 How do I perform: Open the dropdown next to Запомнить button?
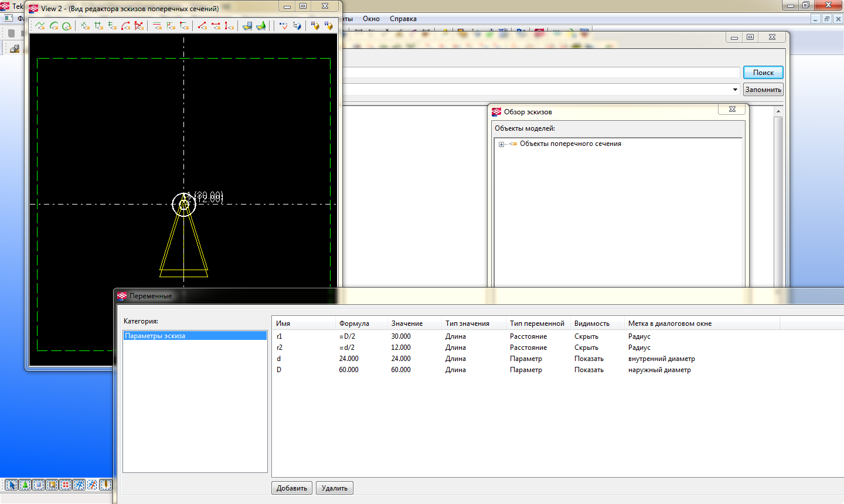pyautogui.click(x=735, y=90)
